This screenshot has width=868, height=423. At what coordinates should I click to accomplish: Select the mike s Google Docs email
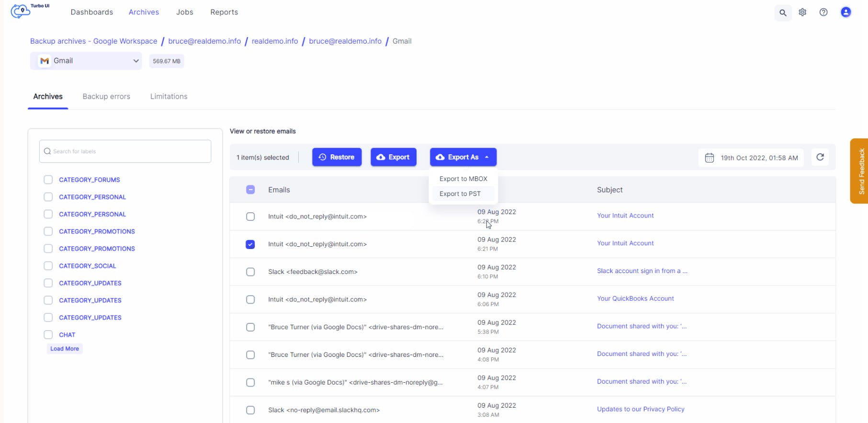[250, 383]
